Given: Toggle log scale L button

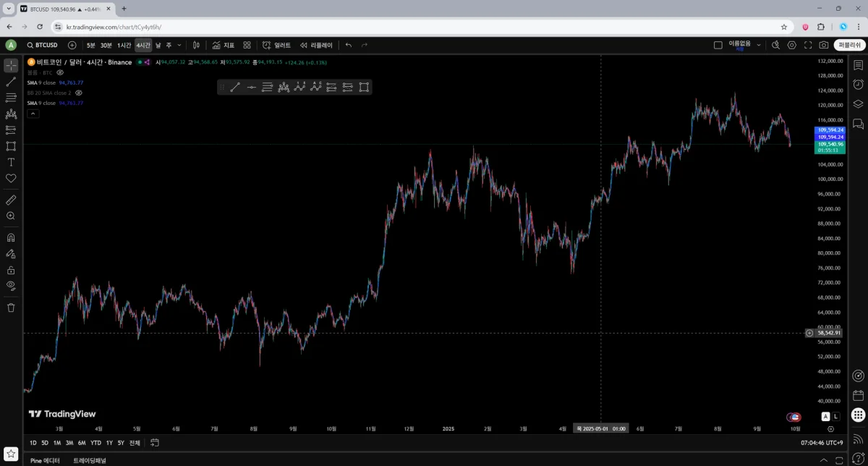Looking at the screenshot, I should [x=835, y=417].
